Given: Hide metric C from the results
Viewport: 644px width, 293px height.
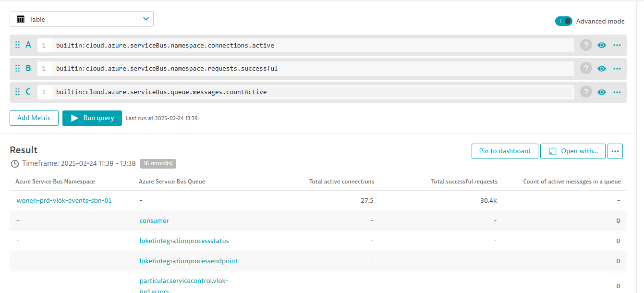Looking at the screenshot, I should [x=601, y=92].
